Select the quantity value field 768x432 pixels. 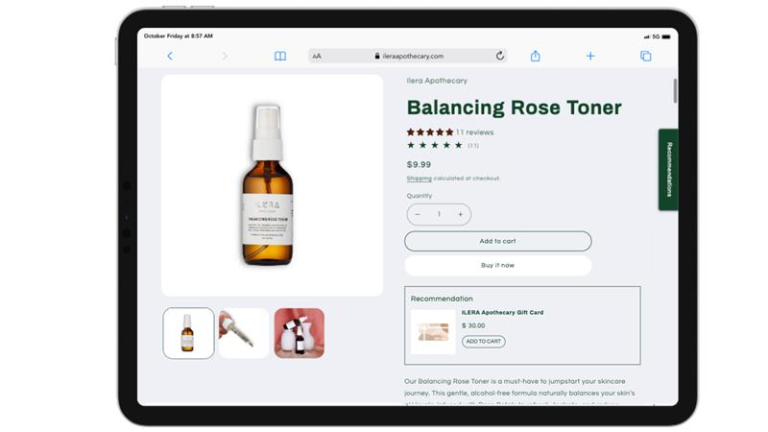tap(439, 214)
